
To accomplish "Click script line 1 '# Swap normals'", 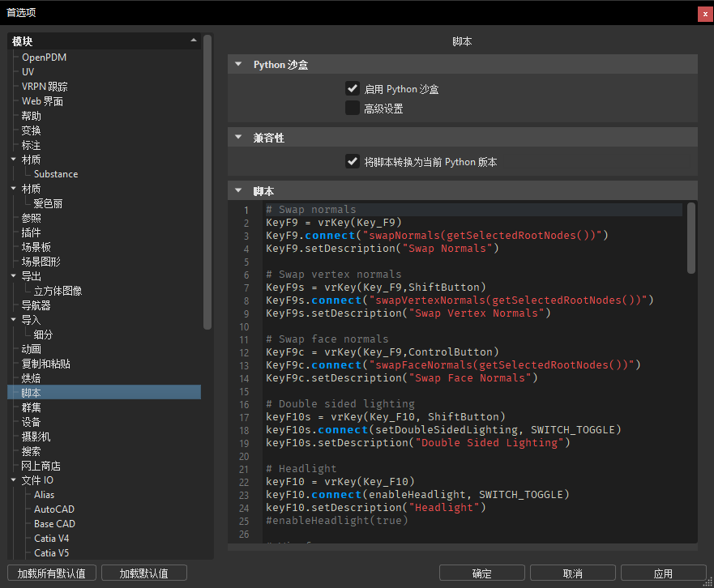I will [x=311, y=209].
